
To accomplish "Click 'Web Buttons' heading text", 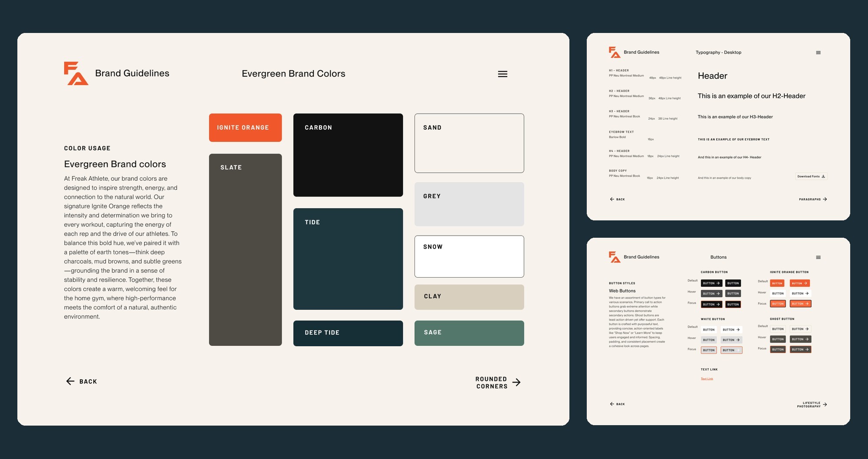I will click(x=622, y=291).
